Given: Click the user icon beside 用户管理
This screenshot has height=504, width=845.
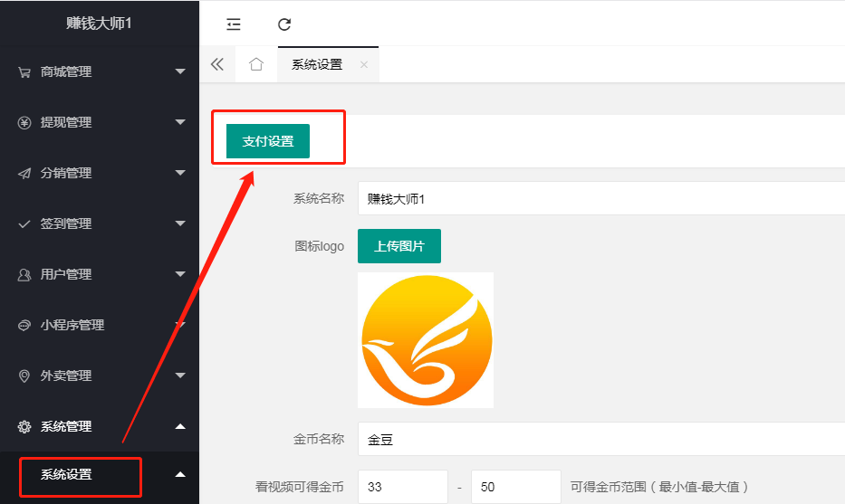Looking at the screenshot, I should (x=24, y=274).
